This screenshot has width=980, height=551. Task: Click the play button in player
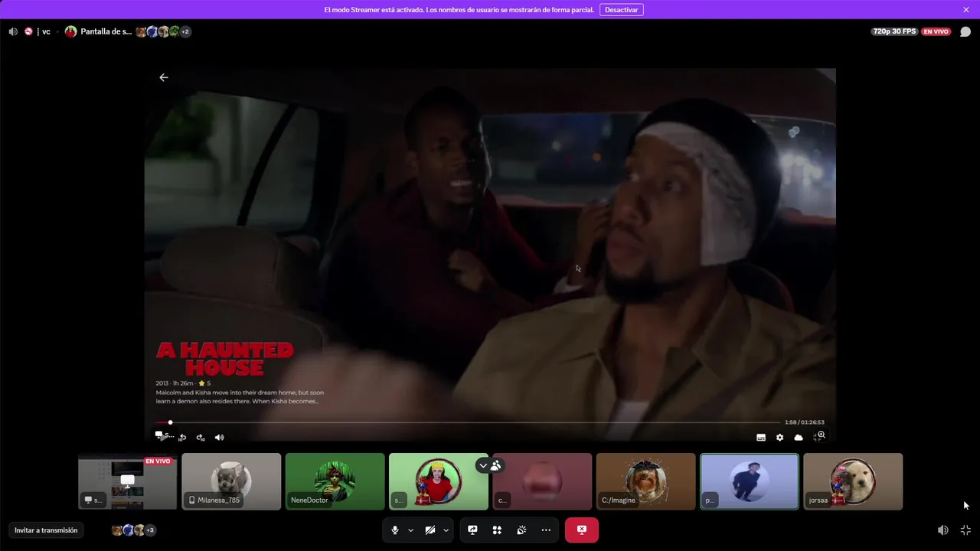(x=162, y=438)
